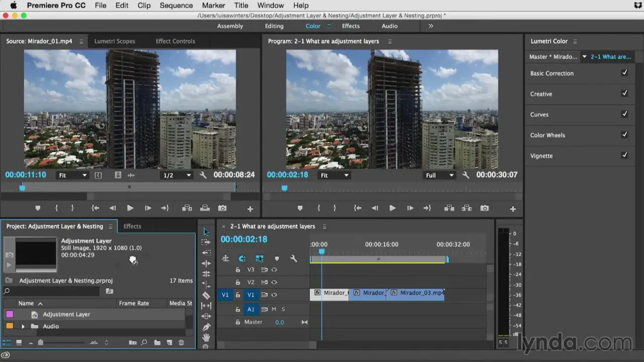
Task: Open Source monitor 1/2 resolution dropdown
Action: (177, 175)
